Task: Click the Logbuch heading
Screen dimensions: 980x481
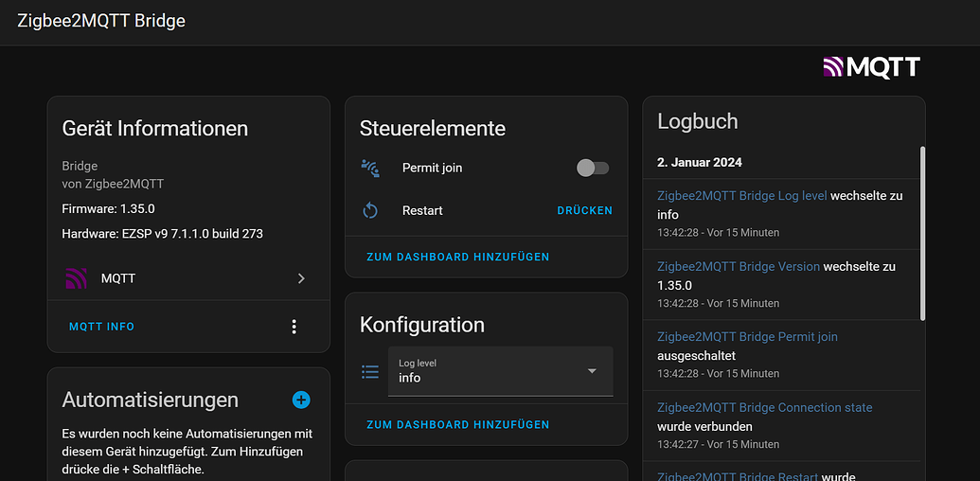Action: [698, 121]
